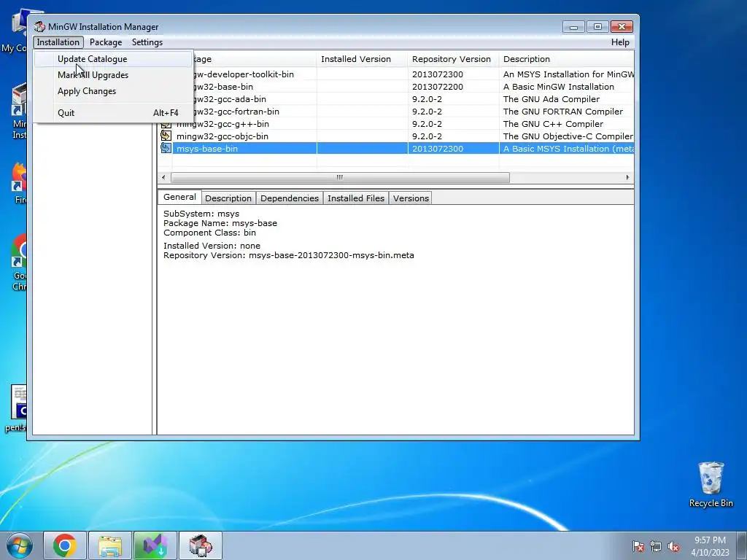Open Visual Studio Installer taskbar icon
Screen dimensions: 747x560
155,545
